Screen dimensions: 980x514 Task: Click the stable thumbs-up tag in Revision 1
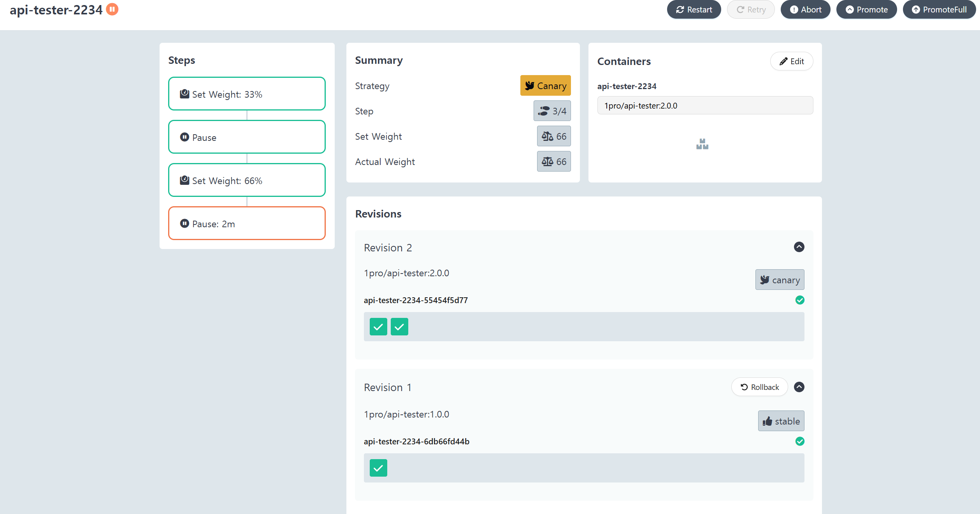coord(781,421)
